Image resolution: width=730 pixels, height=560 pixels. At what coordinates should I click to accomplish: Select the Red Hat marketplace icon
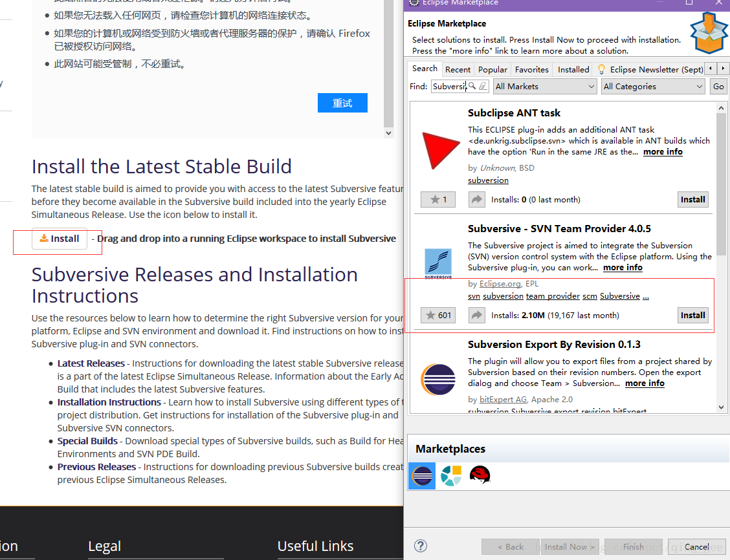pyautogui.click(x=480, y=475)
